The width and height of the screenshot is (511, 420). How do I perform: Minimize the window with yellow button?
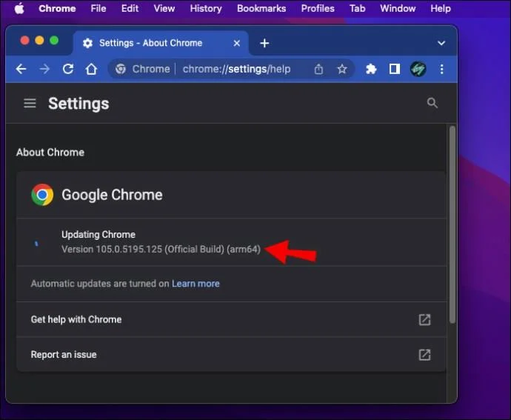[39, 41]
